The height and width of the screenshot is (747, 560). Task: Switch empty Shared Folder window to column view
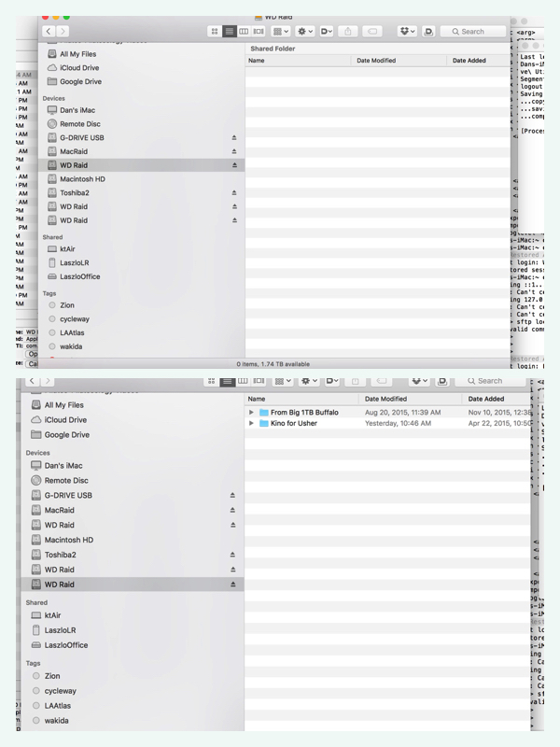tap(244, 32)
